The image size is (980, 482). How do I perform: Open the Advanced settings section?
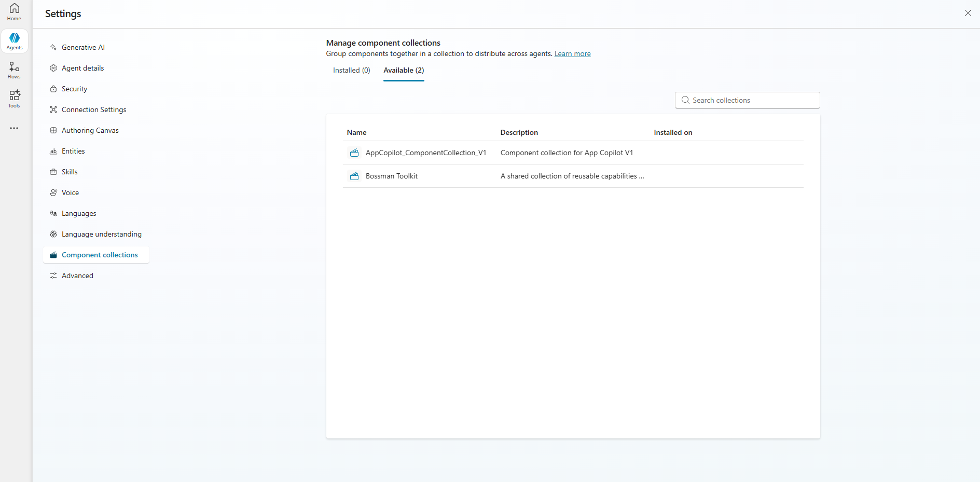coord(77,276)
